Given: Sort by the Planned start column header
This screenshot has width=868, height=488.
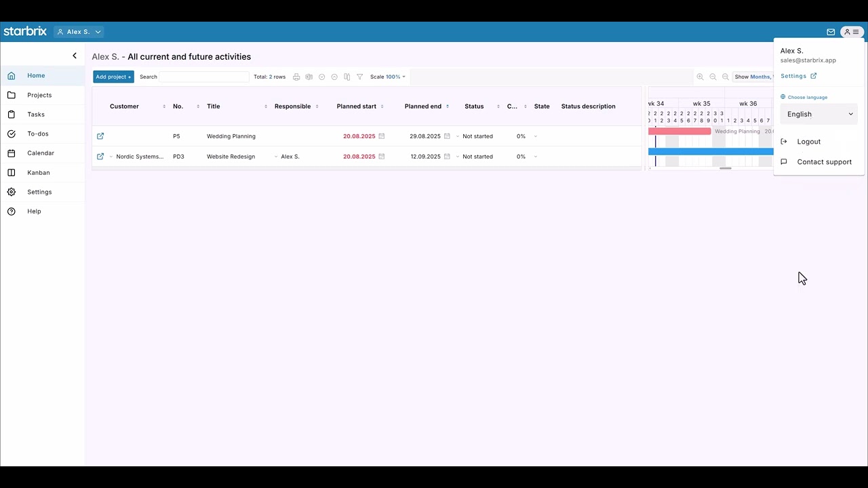Looking at the screenshot, I should [356, 106].
